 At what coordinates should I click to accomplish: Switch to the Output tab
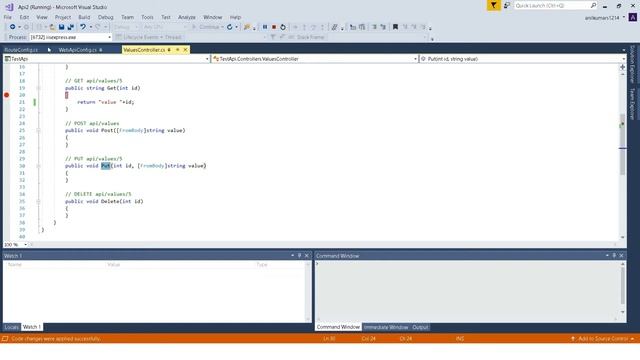point(420,327)
